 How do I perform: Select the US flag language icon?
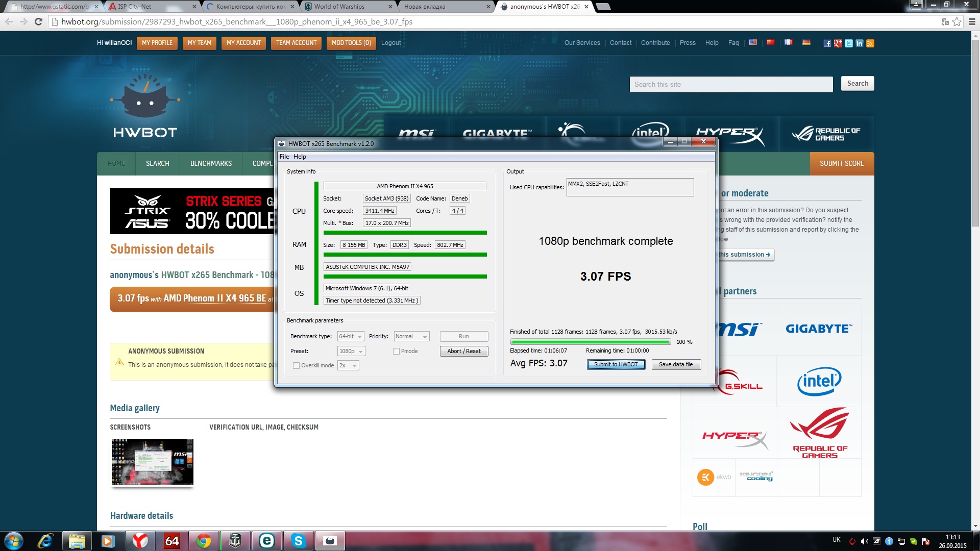coord(753,42)
